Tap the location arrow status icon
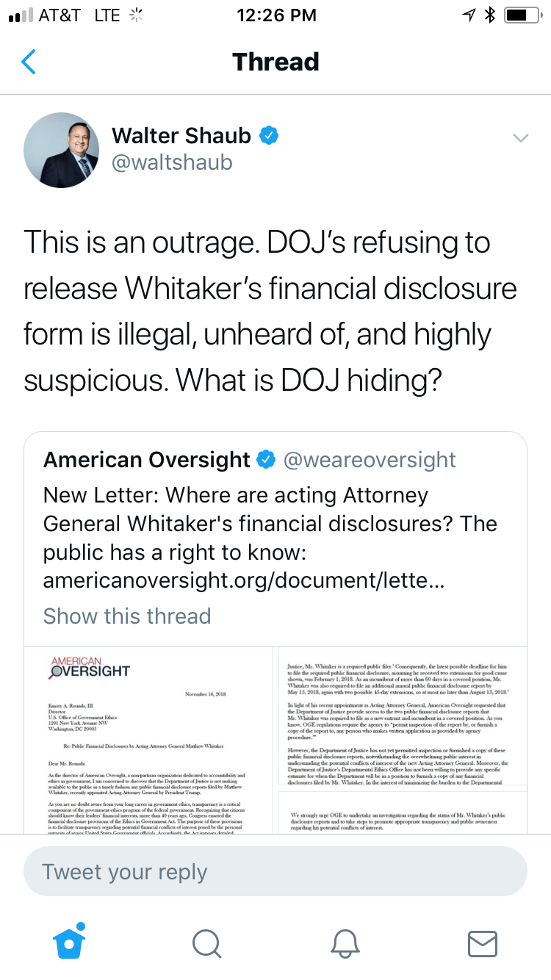Viewport: 551px width, 980px height. pyautogui.click(x=469, y=15)
